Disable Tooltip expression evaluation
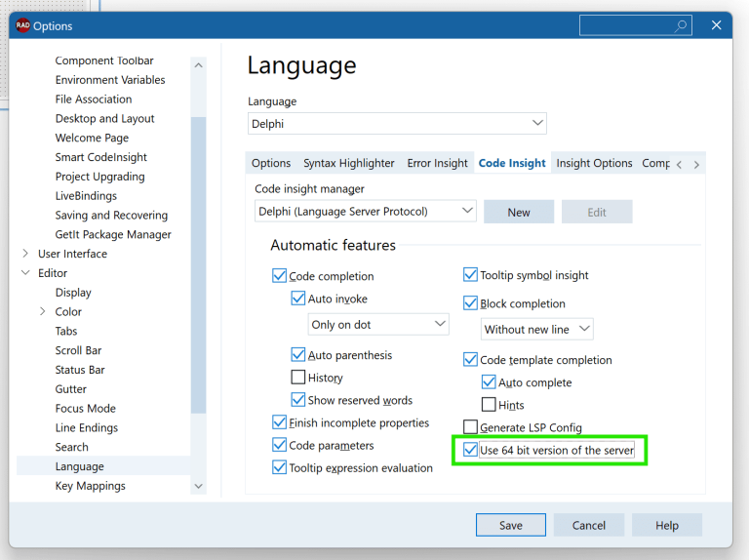The height and width of the screenshot is (560, 749). (x=280, y=467)
